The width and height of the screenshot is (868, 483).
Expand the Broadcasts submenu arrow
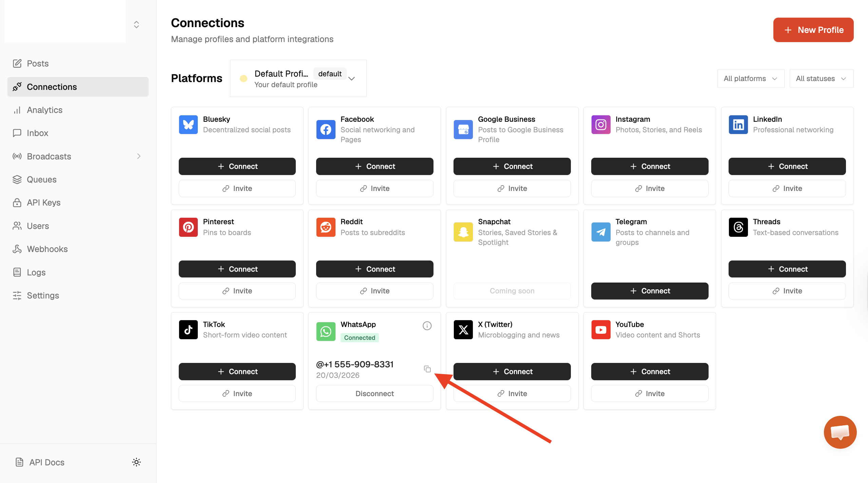tap(139, 156)
